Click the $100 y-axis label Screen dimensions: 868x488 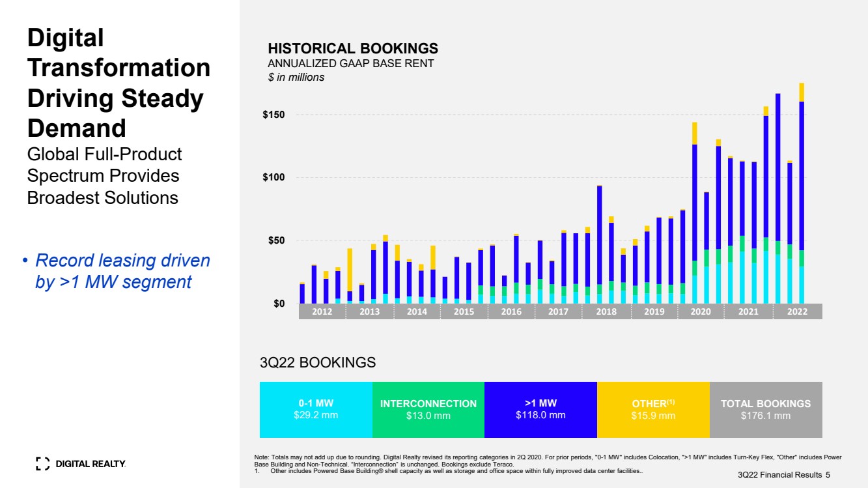tap(273, 177)
